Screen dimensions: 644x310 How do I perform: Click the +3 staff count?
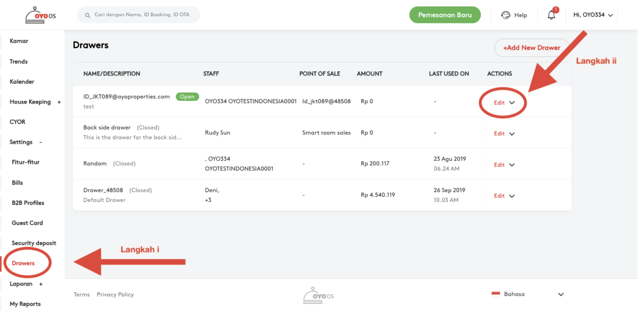coord(208,200)
